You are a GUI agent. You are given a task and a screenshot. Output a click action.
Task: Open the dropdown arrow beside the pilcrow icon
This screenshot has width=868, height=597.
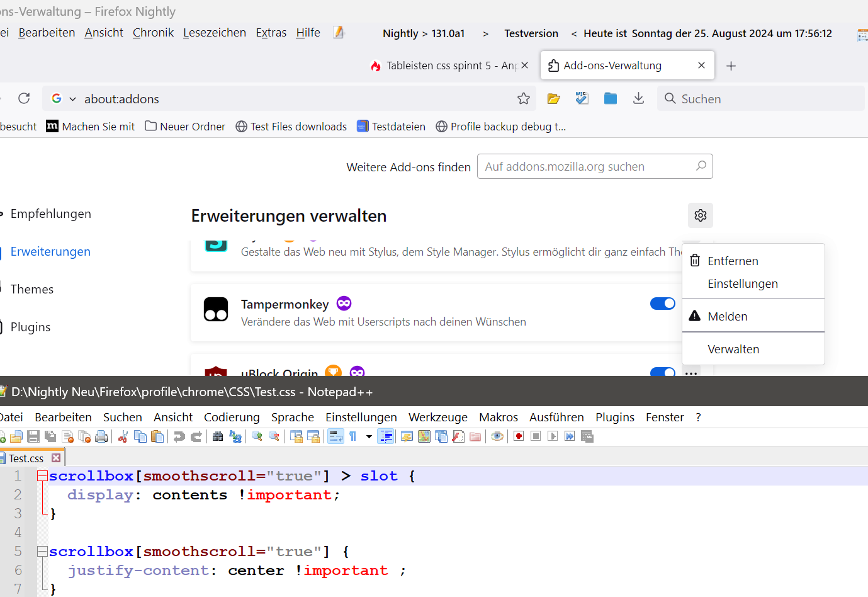pyautogui.click(x=369, y=436)
